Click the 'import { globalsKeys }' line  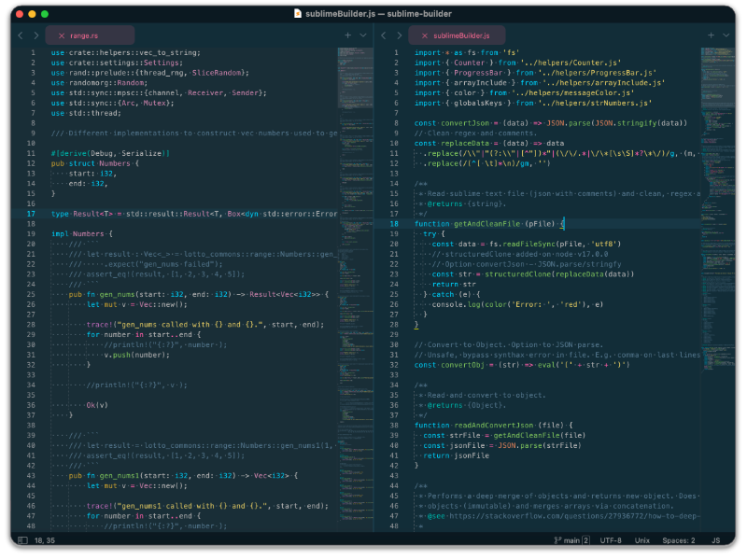(x=532, y=104)
